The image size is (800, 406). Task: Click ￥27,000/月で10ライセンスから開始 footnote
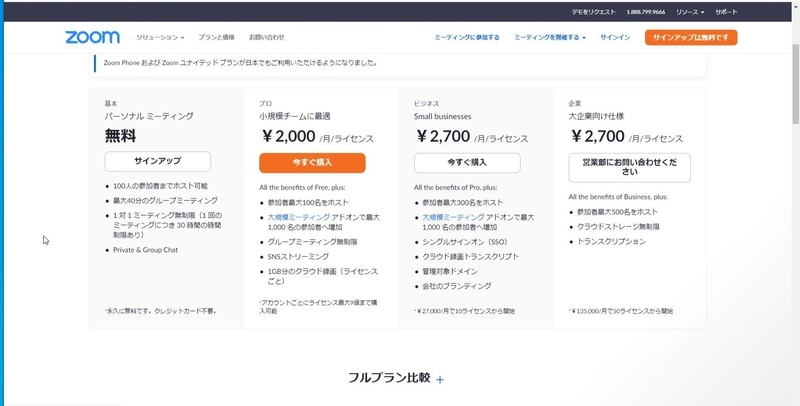pos(465,311)
